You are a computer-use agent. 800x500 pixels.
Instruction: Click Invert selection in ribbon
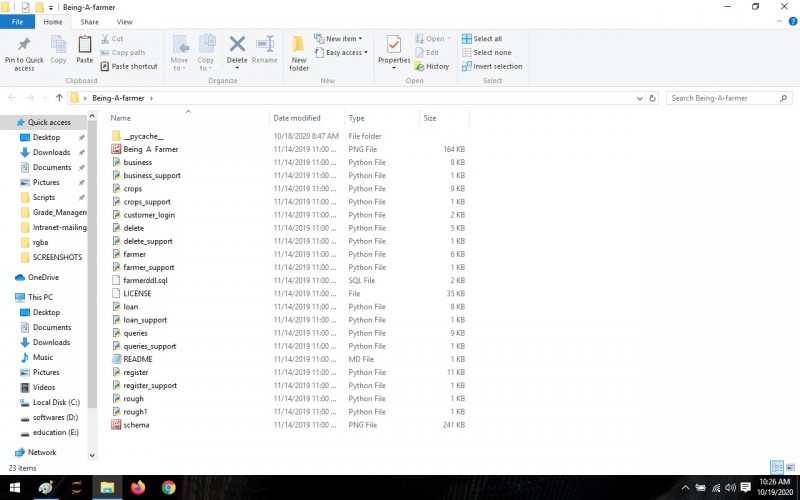coord(492,66)
